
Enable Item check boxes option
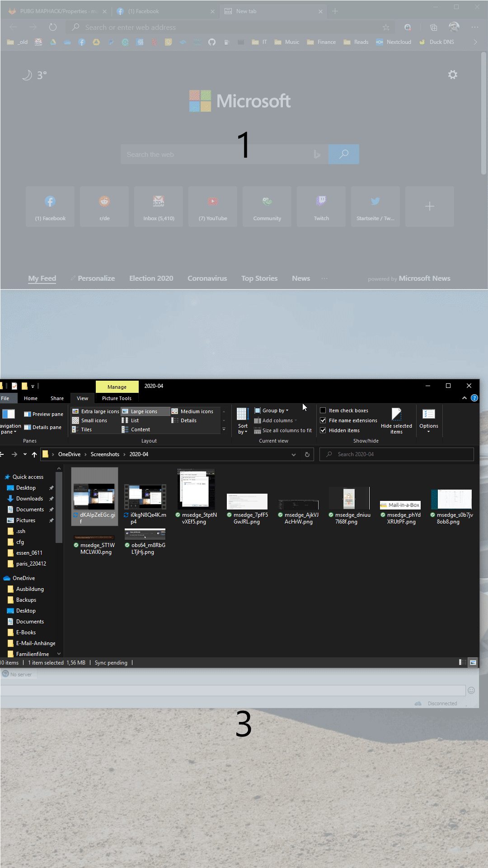click(x=344, y=410)
